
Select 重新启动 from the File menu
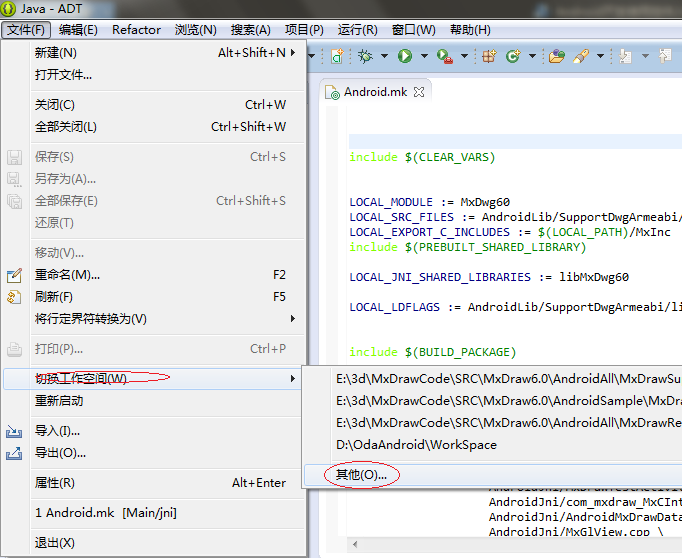point(59,401)
